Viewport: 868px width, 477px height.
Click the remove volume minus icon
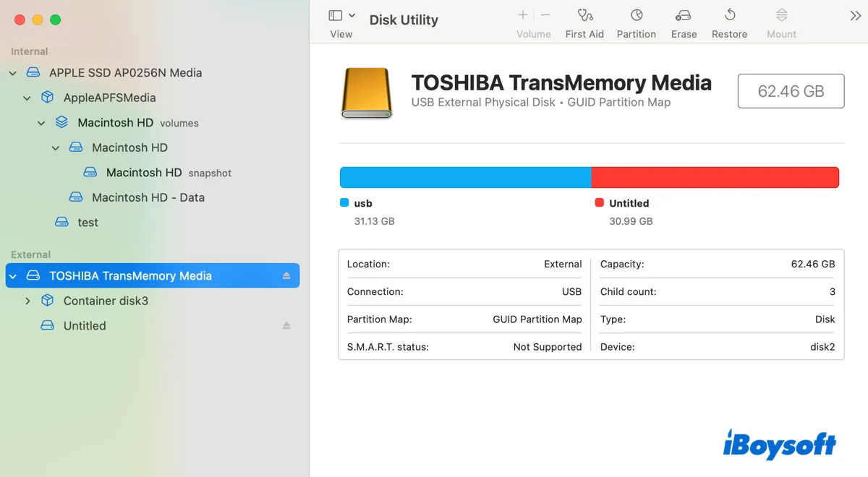[x=545, y=15]
